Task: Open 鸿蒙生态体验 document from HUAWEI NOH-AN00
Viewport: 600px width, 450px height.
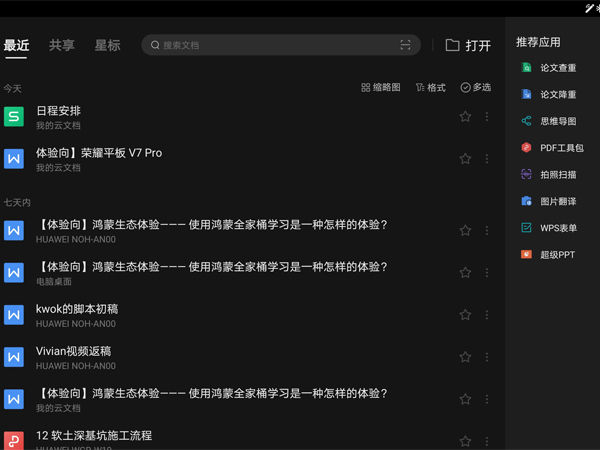Action: click(x=245, y=231)
